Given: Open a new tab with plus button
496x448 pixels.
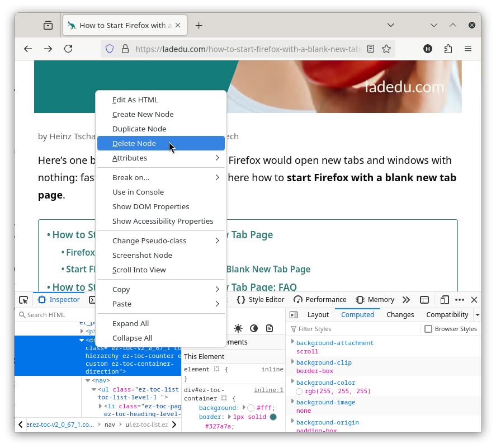Looking at the screenshot, I should [199, 26].
